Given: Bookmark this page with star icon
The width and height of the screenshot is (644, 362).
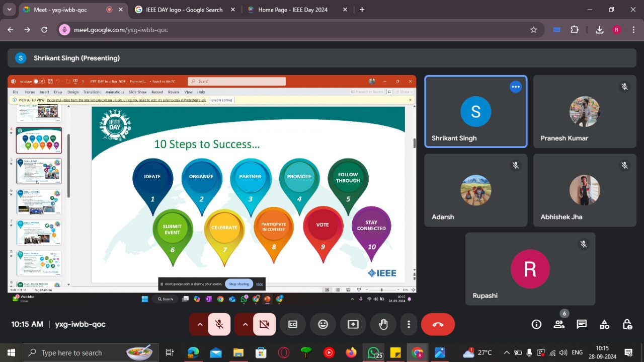Looking at the screenshot, I should [533, 30].
